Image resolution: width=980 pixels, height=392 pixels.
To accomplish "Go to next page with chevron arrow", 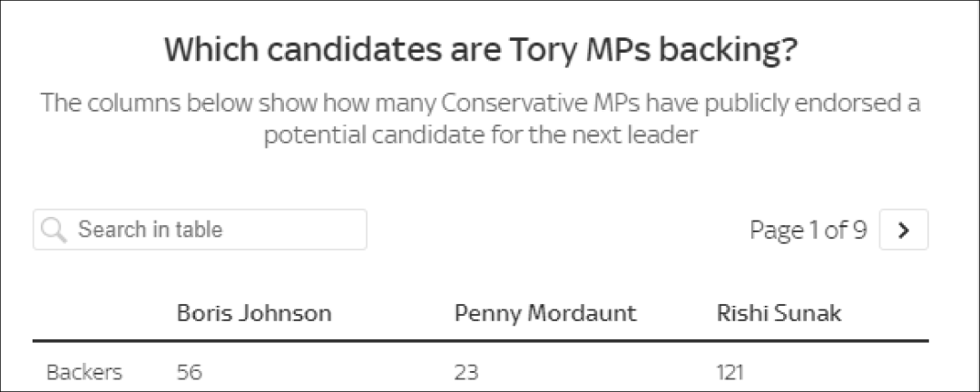I will (x=903, y=230).
